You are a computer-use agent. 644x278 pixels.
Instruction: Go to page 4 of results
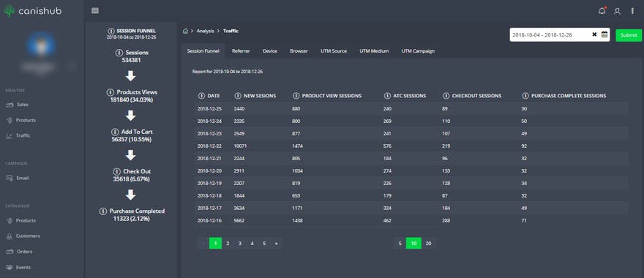[252, 244]
